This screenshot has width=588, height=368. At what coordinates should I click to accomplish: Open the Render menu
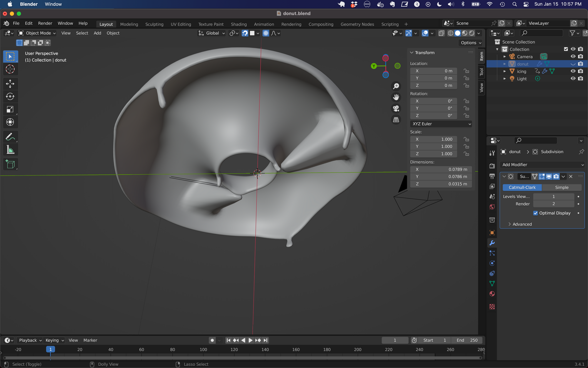[45, 23]
